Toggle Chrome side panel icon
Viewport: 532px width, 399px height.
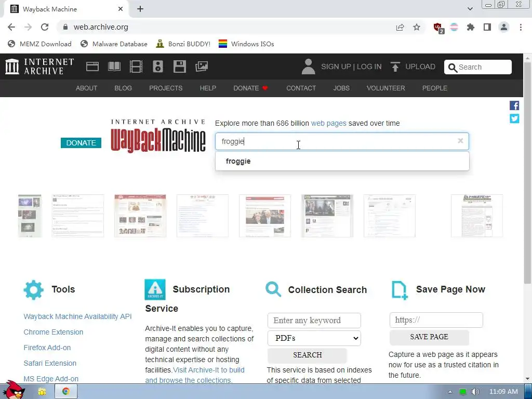(487, 27)
